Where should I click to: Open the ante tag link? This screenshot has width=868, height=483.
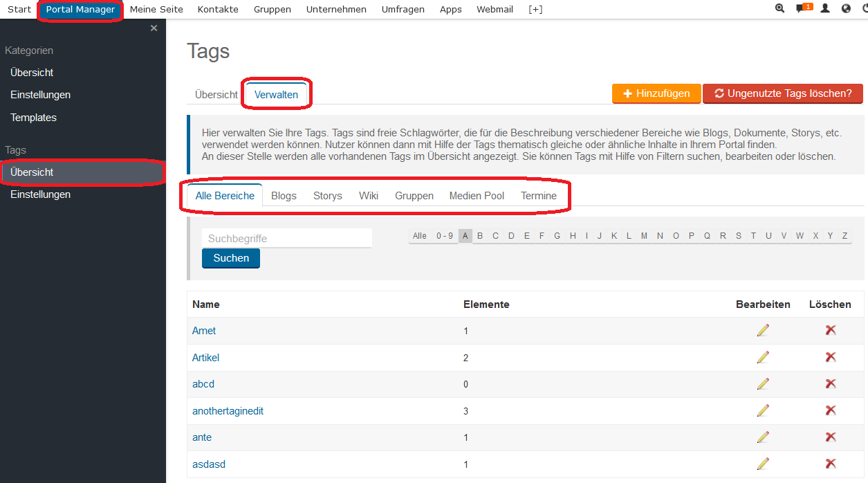[x=202, y=437]
